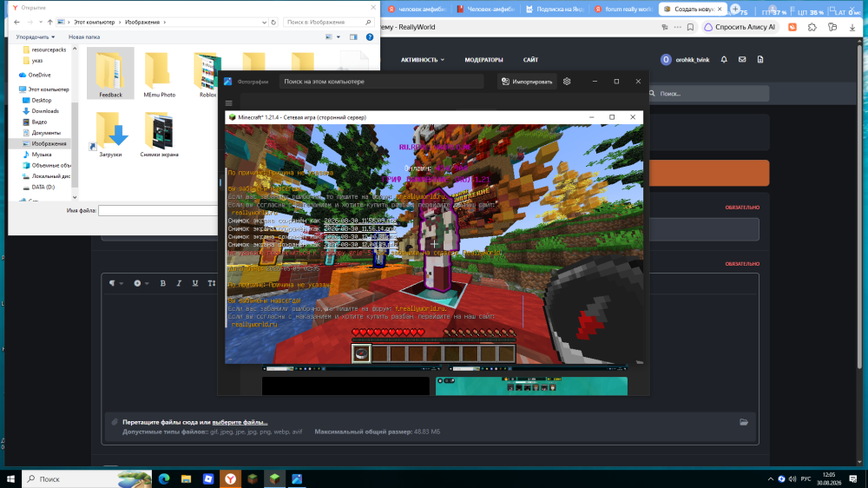Toggle italic formatting in the editor
Viewport: 868px width, 488px height.
click(x=179, y=284)
